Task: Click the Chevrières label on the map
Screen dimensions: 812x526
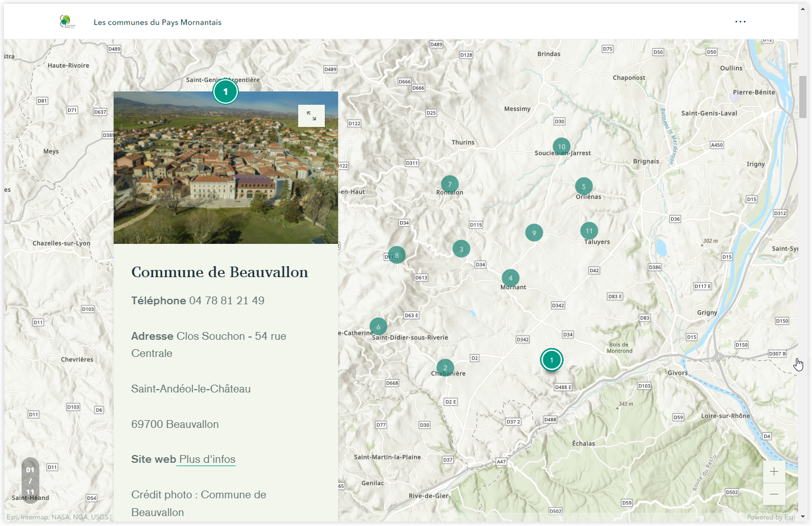Action: (x=77, y=359)
